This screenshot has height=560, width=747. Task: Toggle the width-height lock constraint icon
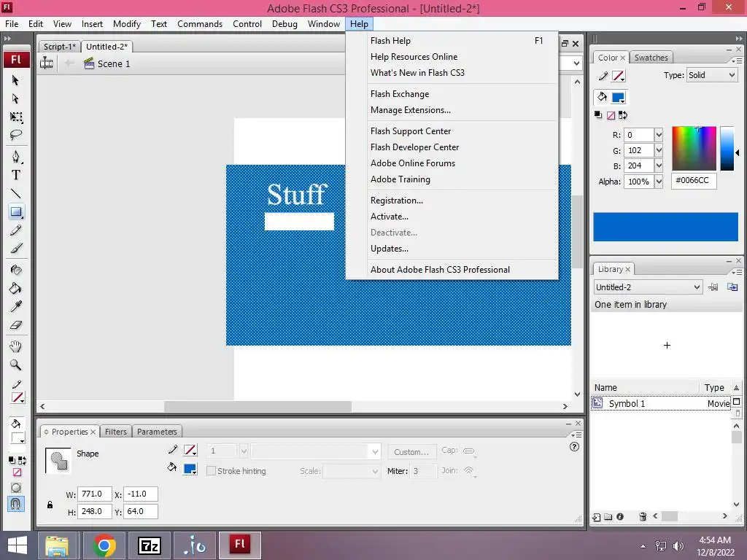point(50,505)
